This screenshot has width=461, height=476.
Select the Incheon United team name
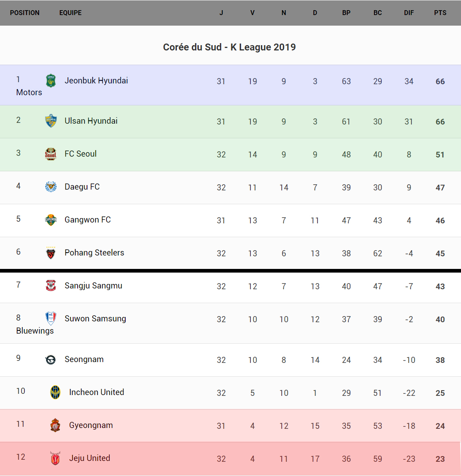click(96, 392)
